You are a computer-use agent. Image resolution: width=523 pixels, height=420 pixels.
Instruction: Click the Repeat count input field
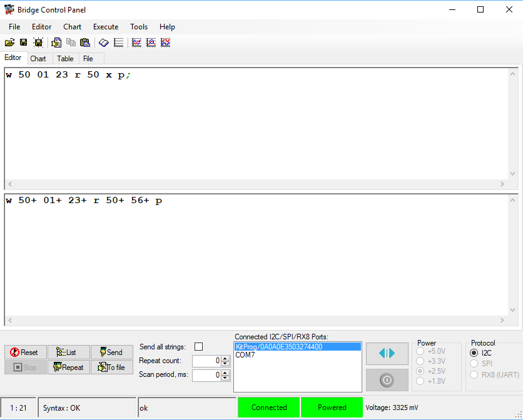pyautogui.click(x=207, y=361)
